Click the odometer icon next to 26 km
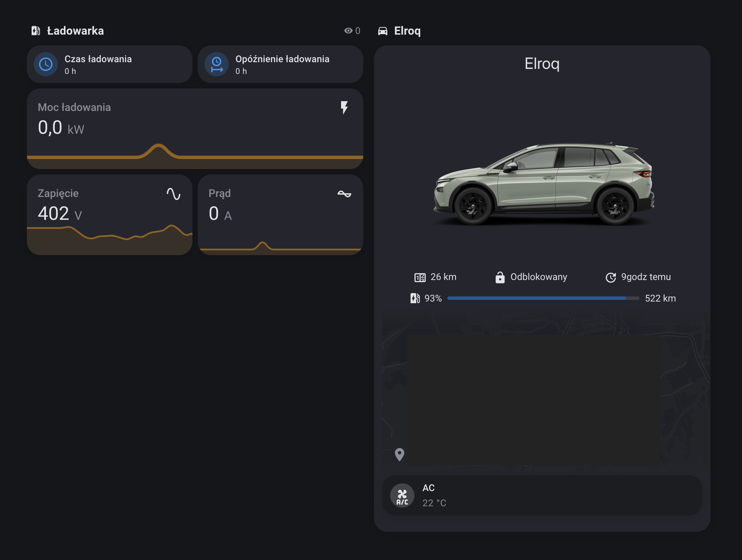The image size is (742, 560). click(x=420, y=277)
